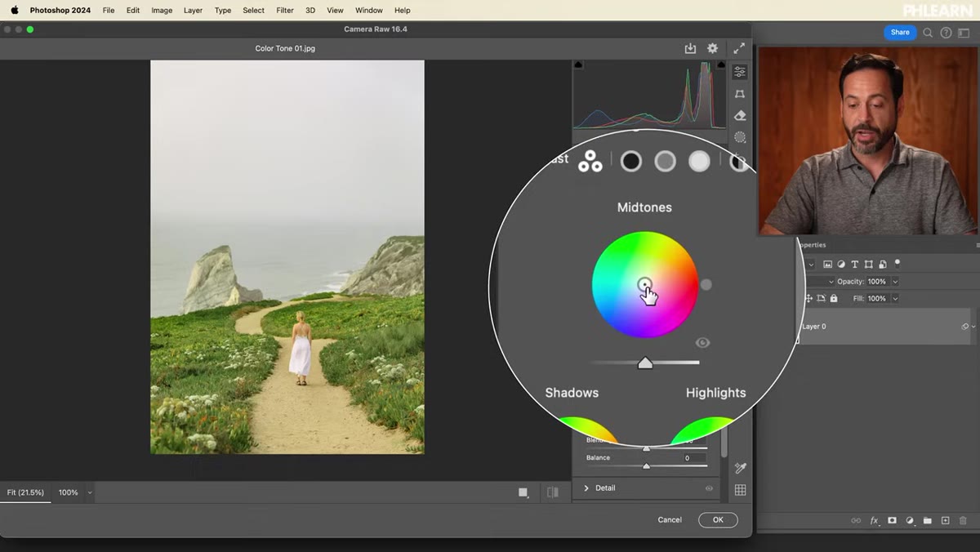Select the Edit sliders panel icon
The width and height of the screenshot is (980, 552).
740,72
